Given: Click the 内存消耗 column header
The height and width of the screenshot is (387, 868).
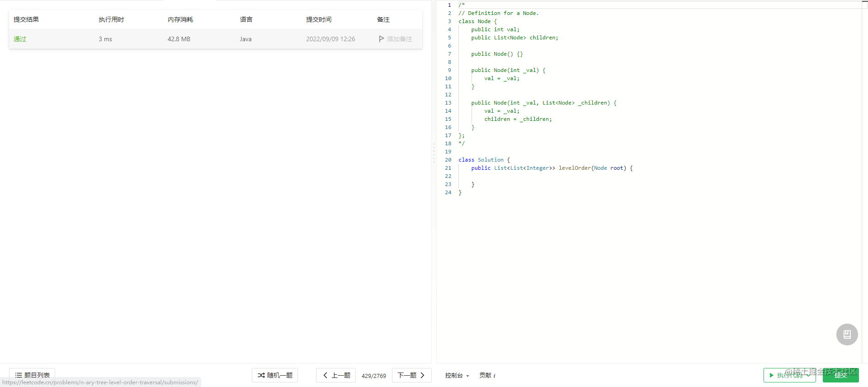Looking at the screenshot, I should (180, 19).
